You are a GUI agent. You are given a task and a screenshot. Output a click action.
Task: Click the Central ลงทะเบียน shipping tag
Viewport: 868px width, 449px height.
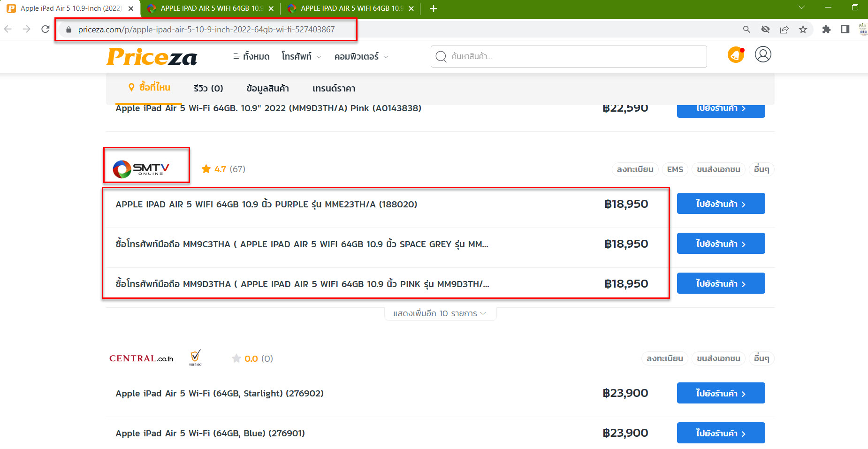[665, 358]
